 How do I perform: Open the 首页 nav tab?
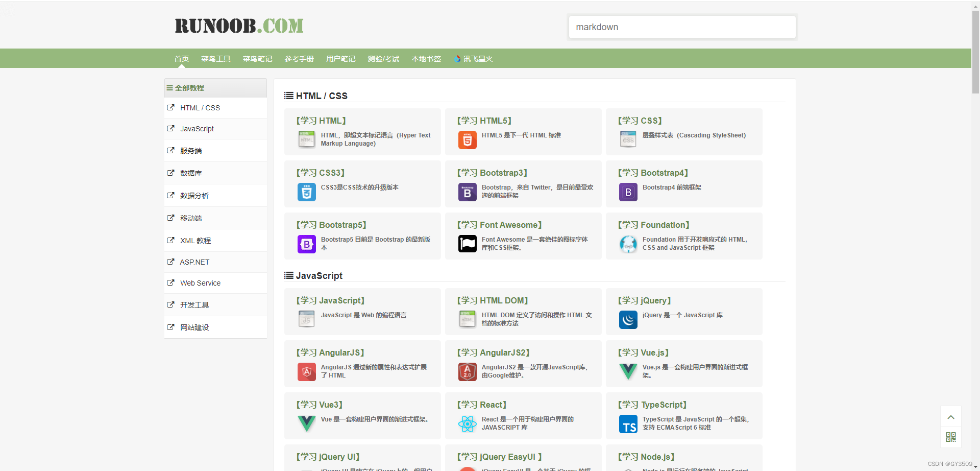coord(181,59)
